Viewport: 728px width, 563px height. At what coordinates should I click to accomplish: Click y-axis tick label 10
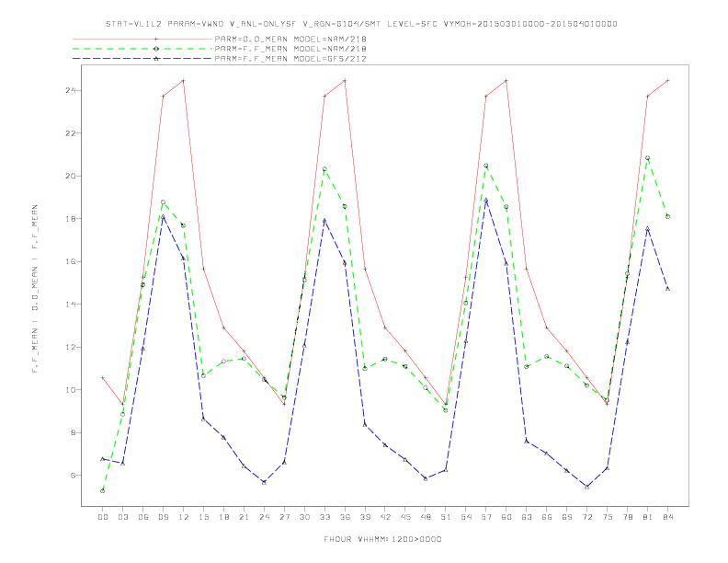pyautogui.click(x=71, y=390)
